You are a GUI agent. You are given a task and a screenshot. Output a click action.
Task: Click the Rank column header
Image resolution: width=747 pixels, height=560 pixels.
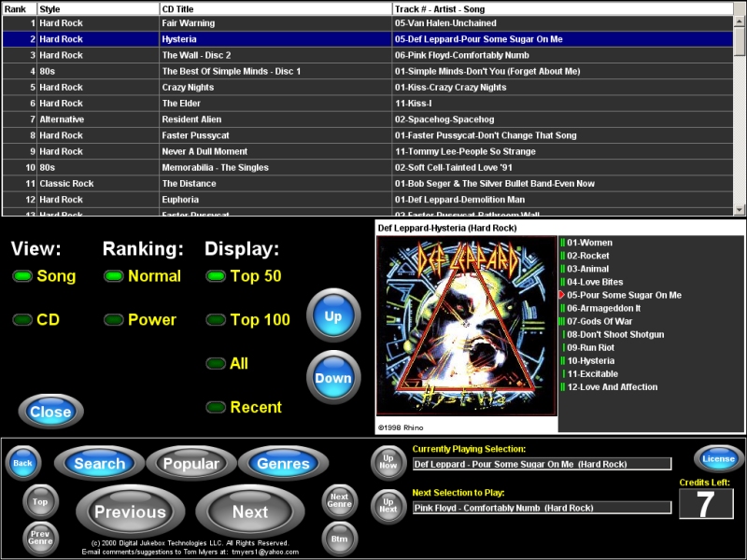[19, 9]
